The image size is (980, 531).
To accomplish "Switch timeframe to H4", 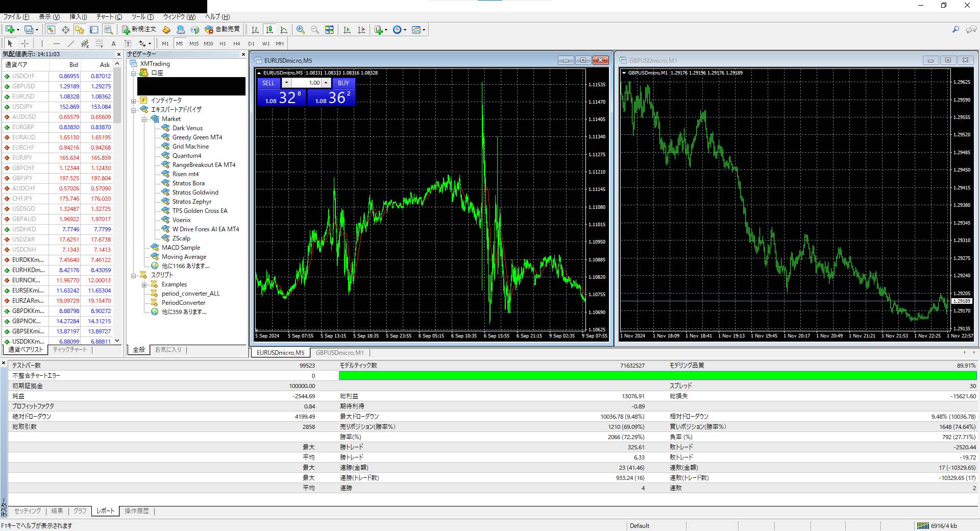I will pos(237,43).
